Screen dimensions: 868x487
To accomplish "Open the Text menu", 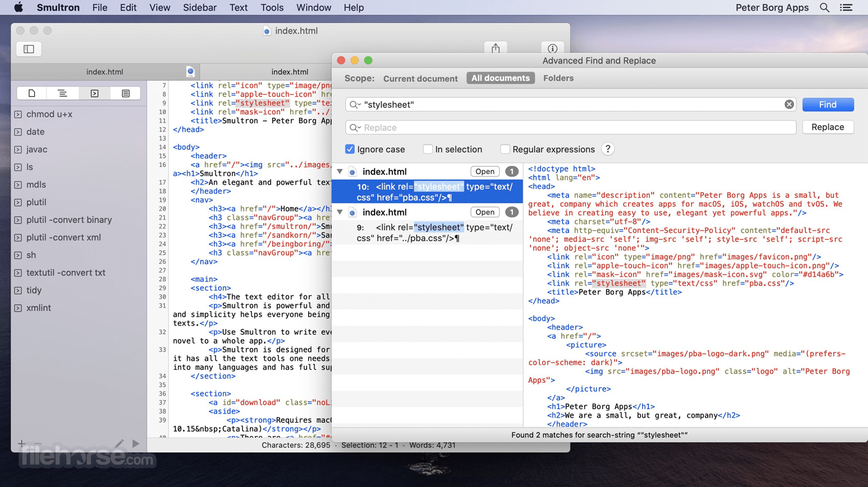I will pos(238,7).
